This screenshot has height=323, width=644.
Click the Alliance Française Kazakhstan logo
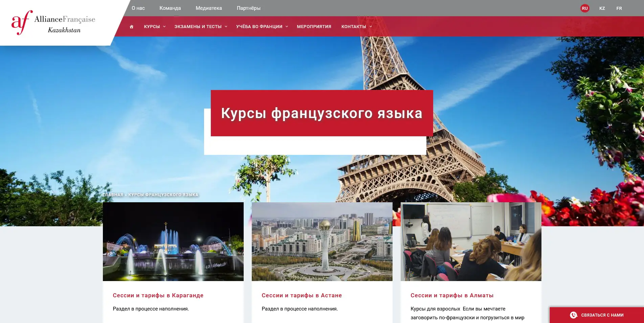pos(53,22)
